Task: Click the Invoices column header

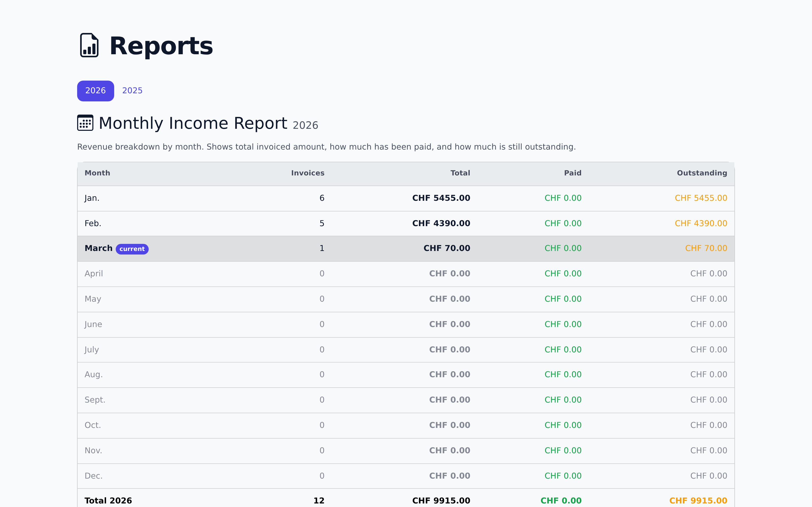Action: tap(307, 173)
